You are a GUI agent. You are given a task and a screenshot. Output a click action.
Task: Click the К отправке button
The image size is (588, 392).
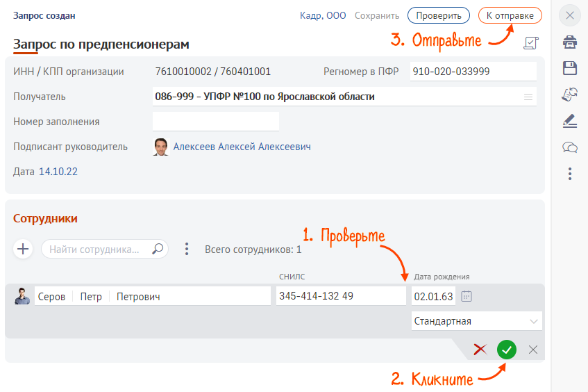click(510, 15)
